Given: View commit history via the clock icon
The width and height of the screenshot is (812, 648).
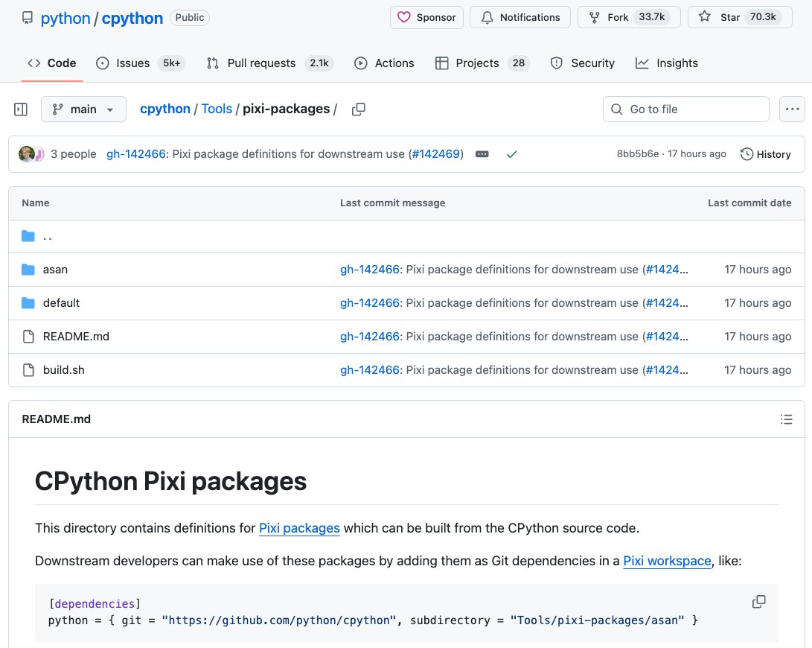Looking at the screenshot, I should [x=747, y=154].
